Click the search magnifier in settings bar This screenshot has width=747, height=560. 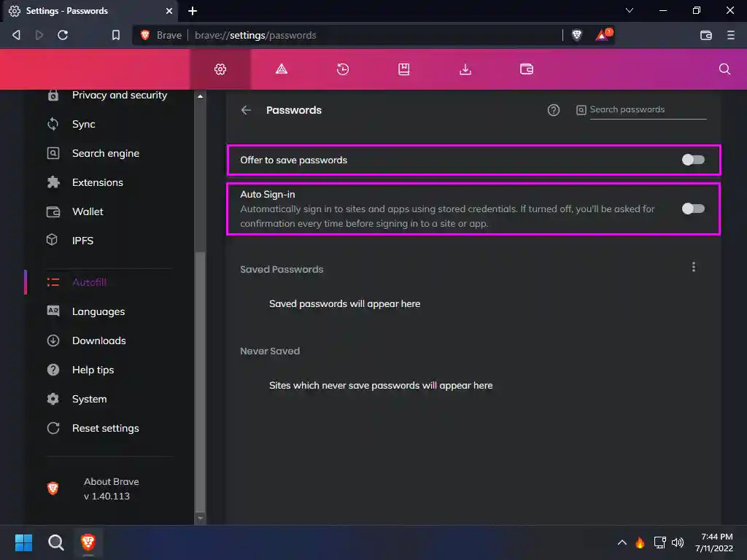(724, 69)
